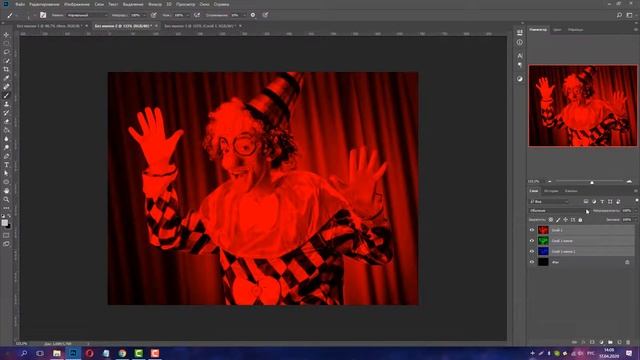The width and height of the screenshot is (640, 360).
Task: Select the Move tool
Action: [6, 35]
